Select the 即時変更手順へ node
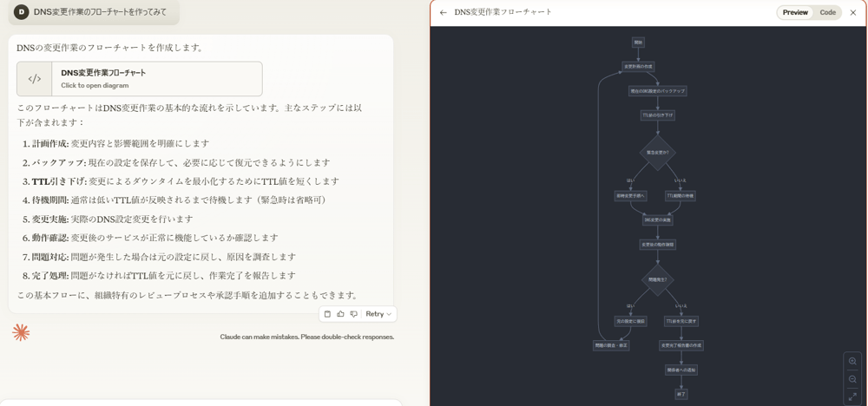 click(x=630, y=195)
